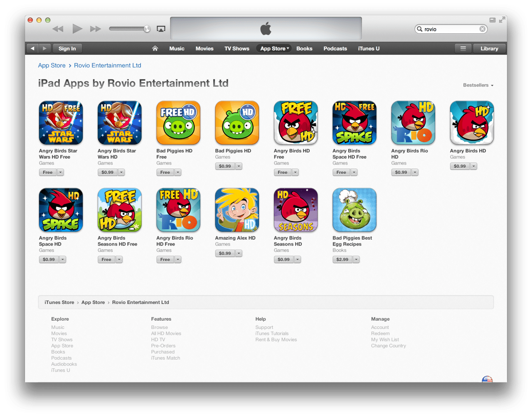The image size is (532, 417).
Task: Open the AirPlay output icon
Action: (161, 29)
